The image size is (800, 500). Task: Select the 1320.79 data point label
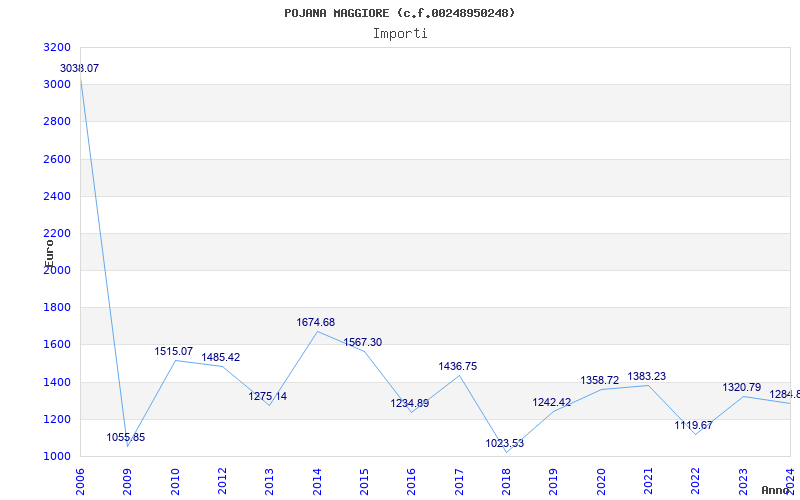click(742, 387)
